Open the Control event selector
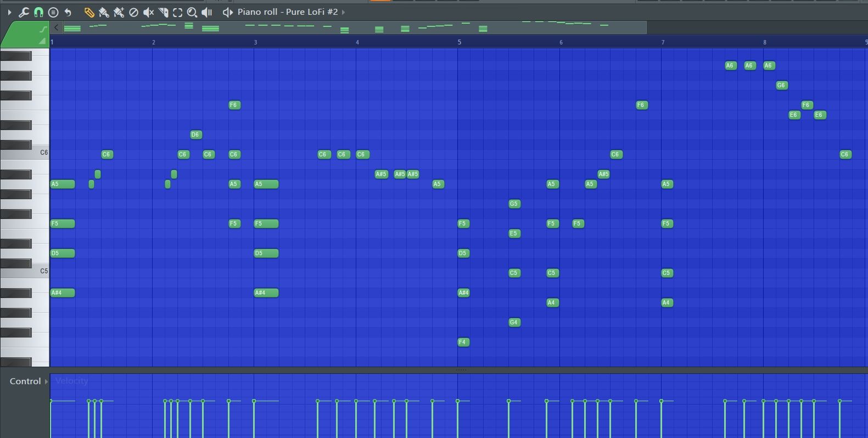This screenshot has height=438, width=868. [x=29, y=381]
